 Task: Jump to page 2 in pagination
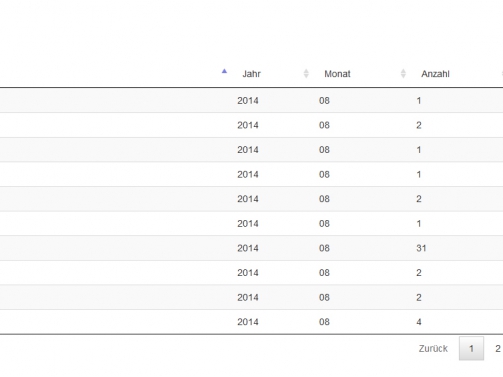pos(498,349)
